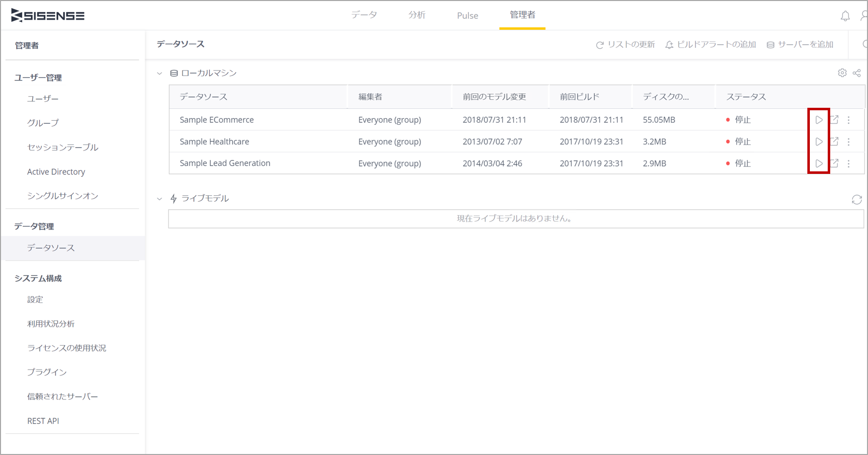The height and width of the screenshot is (455, 868).
Task: Open more options for Sample Lead Generation
Action: coord(849,163)
